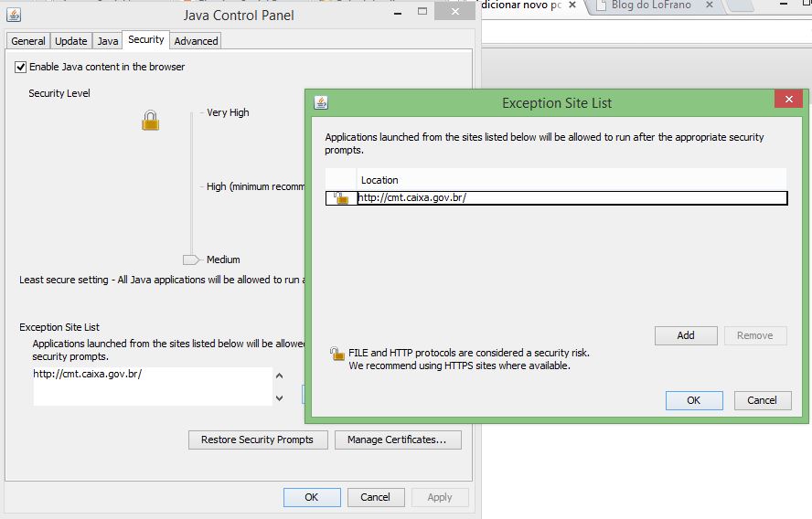Viewport: 812px width, 519px height.
Task: Click the URL field with http://cmt.caixa.gov.br/ in the Location table
Action: click(x=572, y=197)
